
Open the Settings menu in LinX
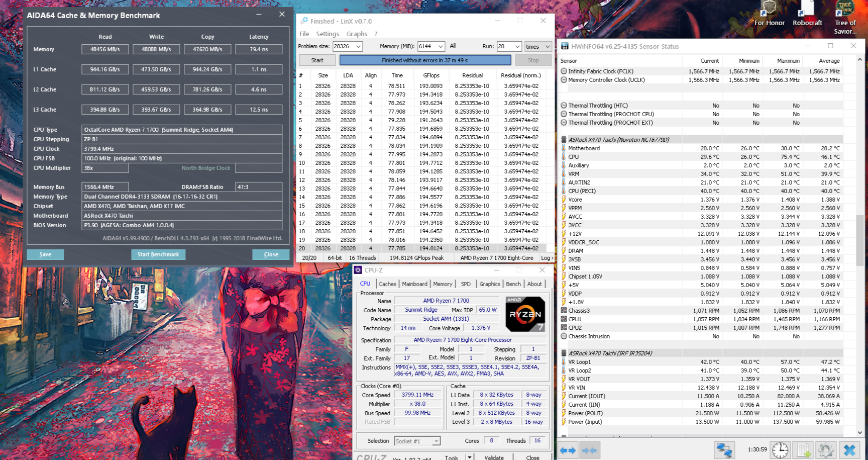point(328,34)
